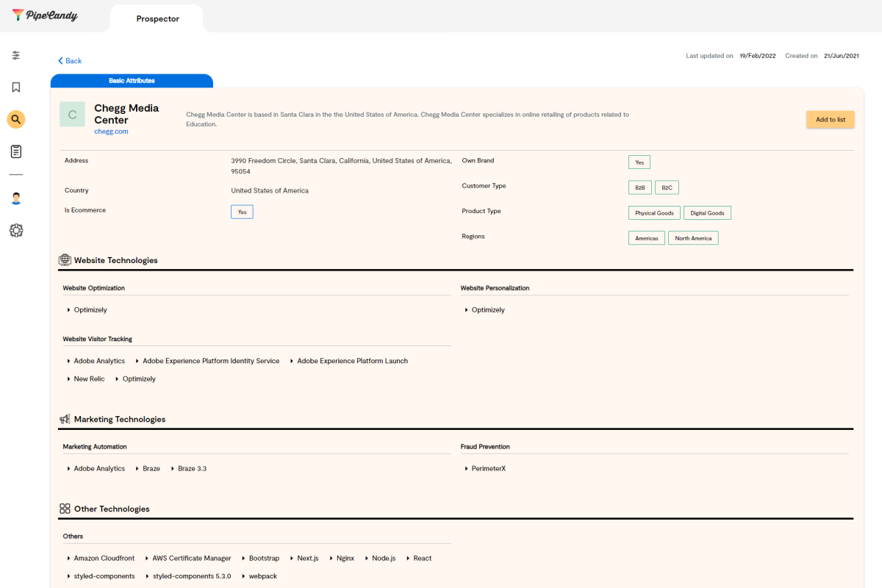This screenshot has height=588, width=882.
Task: Click the PipeCandy logo
Action: (x=45, y=15)
